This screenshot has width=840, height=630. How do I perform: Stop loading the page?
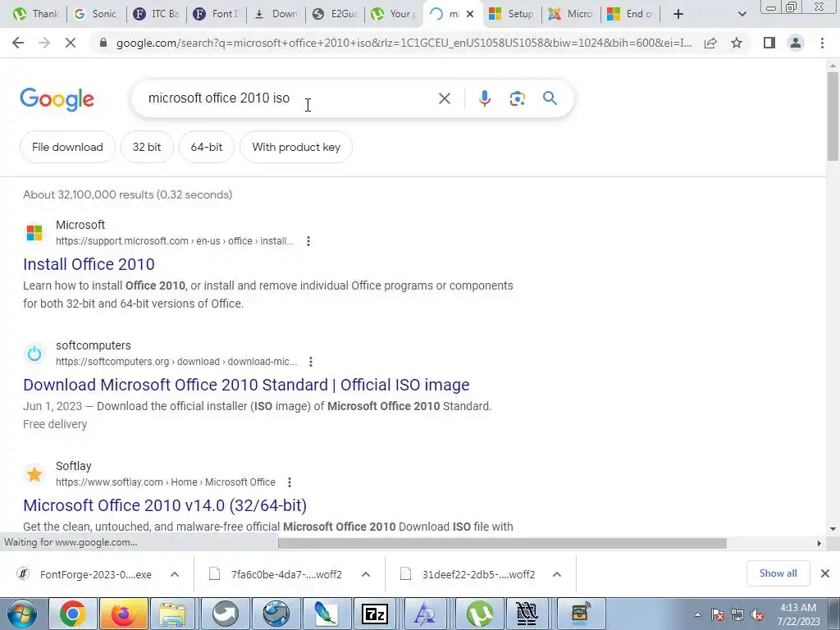tap(71, 43)
